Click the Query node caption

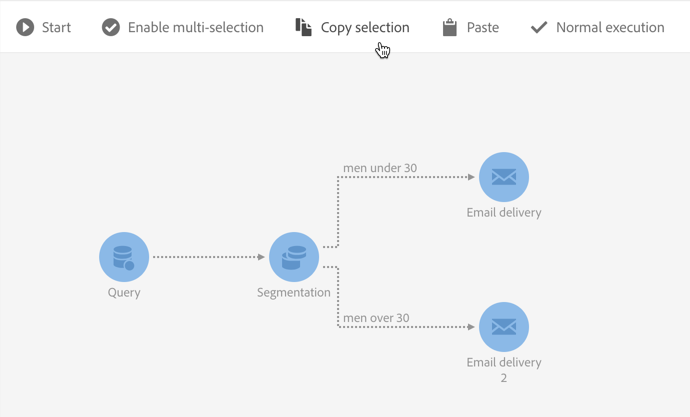click(x=124, y=293)
